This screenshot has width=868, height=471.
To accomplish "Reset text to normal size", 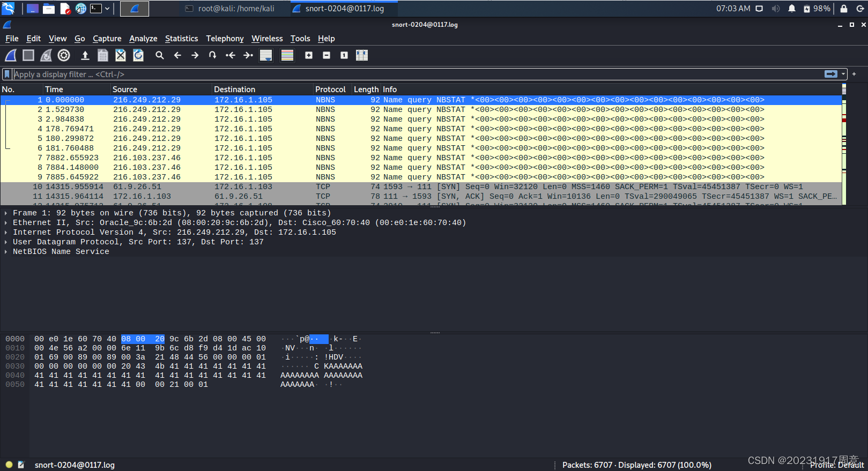I will coord(344,55).
